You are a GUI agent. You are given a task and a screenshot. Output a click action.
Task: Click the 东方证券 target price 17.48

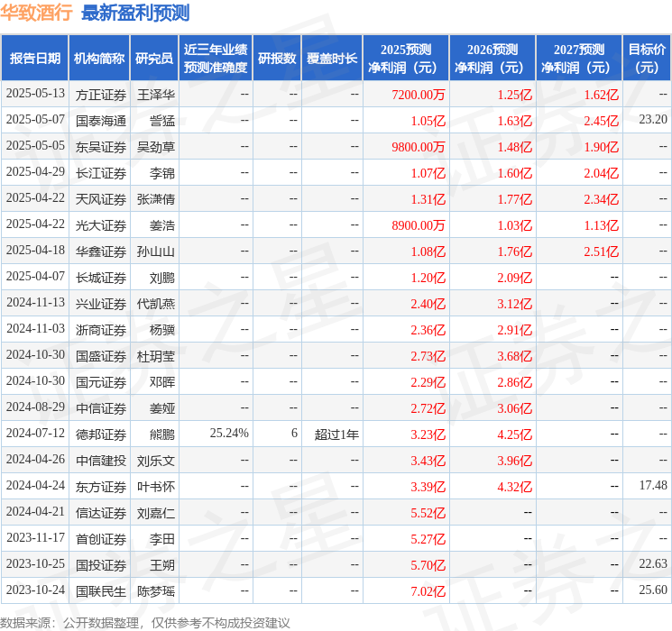click(653, 485)
